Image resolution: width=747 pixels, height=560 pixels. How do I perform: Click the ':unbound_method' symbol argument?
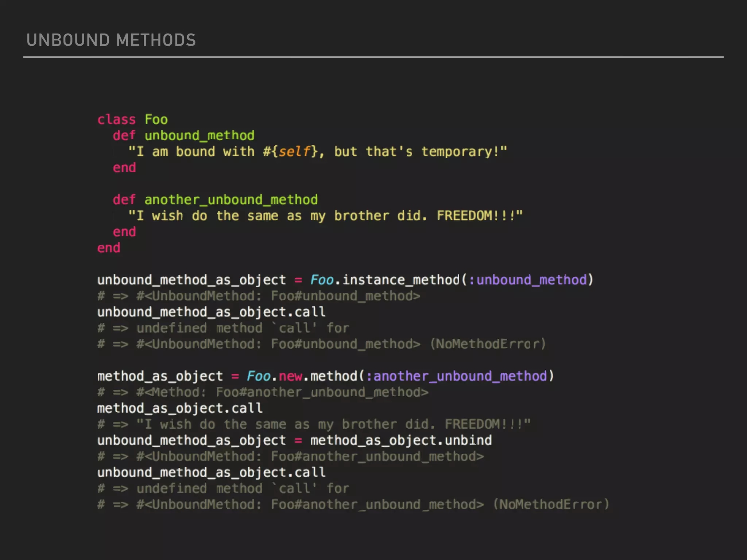tap(527, 280)
